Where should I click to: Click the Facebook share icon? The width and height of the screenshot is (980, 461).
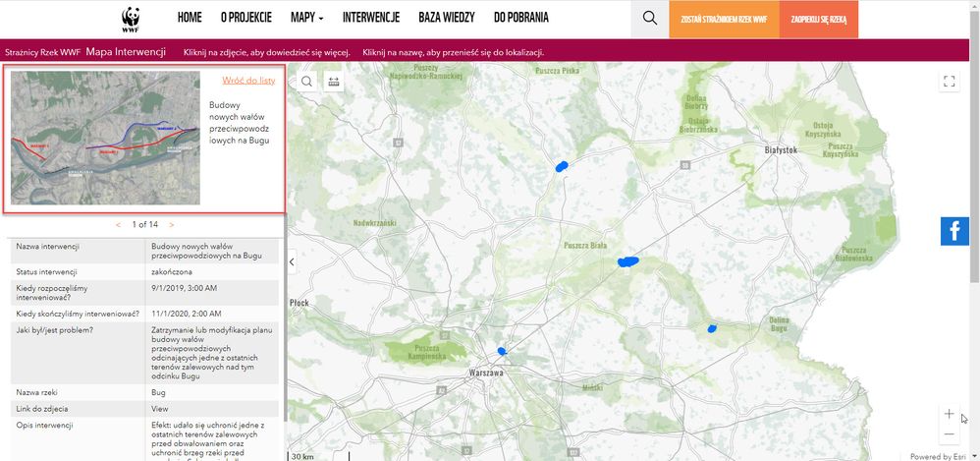click(x=954, y=231)
